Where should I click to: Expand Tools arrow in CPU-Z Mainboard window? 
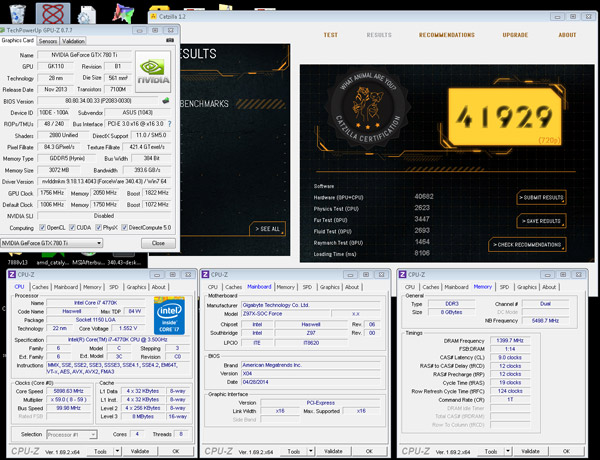(x=311, y=451)
